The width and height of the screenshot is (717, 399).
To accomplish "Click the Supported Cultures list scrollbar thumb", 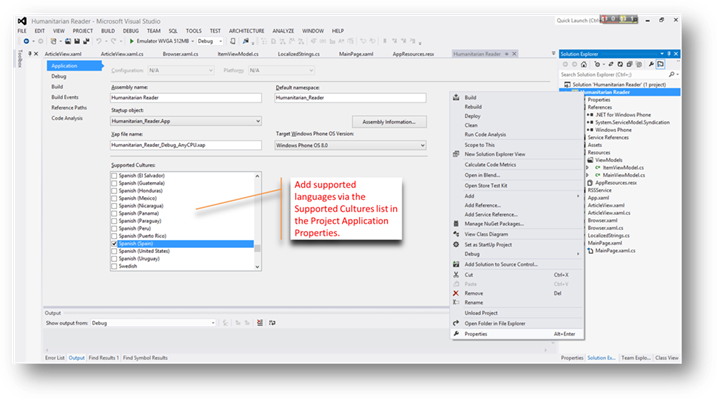I will [257, 248].
